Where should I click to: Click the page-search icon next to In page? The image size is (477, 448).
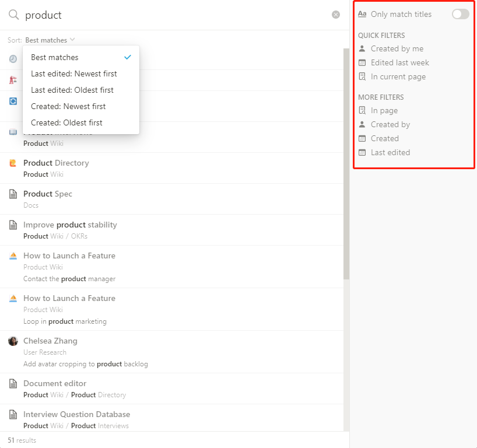point(362,110)
